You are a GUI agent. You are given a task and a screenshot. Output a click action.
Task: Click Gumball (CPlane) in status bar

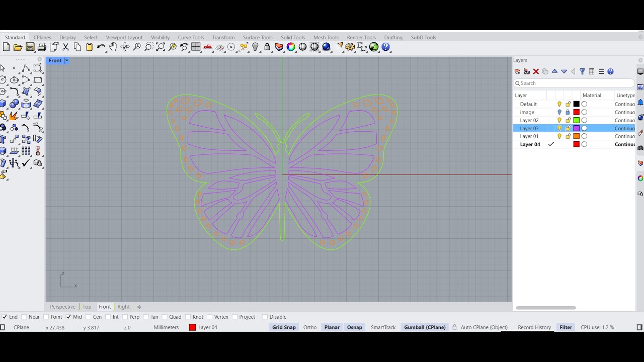click(x=425, y=328)
